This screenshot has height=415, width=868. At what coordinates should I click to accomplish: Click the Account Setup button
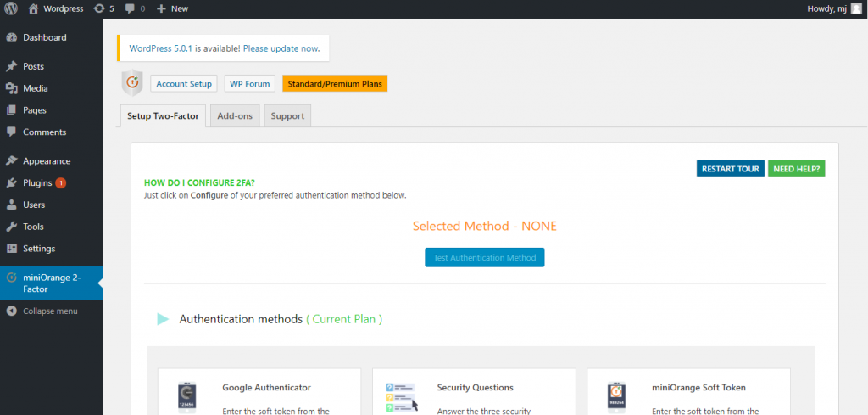point(184,84)
